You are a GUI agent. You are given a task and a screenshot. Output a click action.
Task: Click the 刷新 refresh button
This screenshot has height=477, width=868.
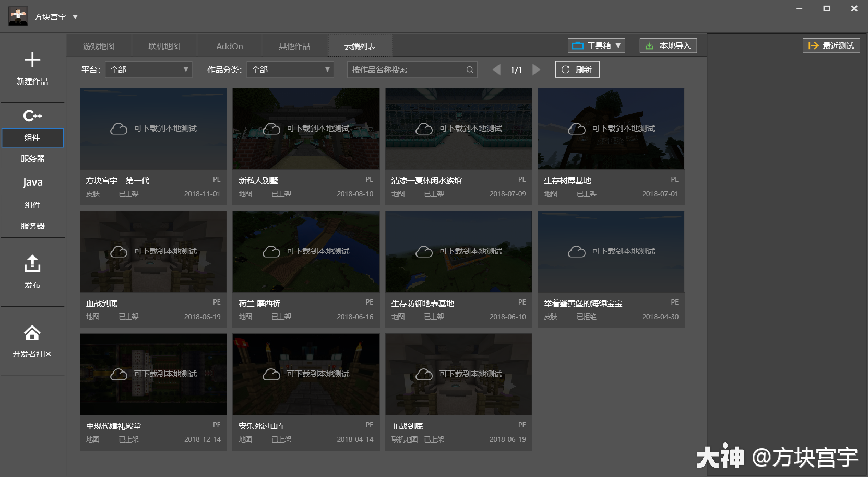click(x=577, y=70)
